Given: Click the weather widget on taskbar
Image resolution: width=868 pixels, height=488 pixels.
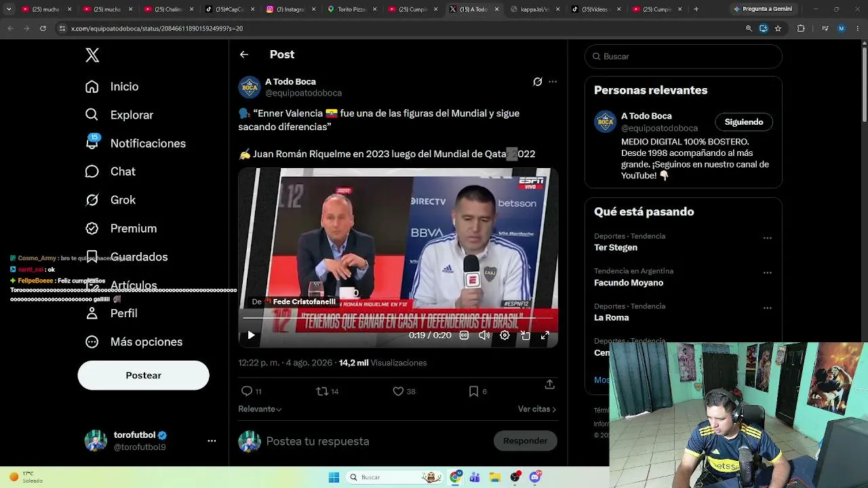Looking at the screenshot, I should pyautogui.click(x=27, y=477).
